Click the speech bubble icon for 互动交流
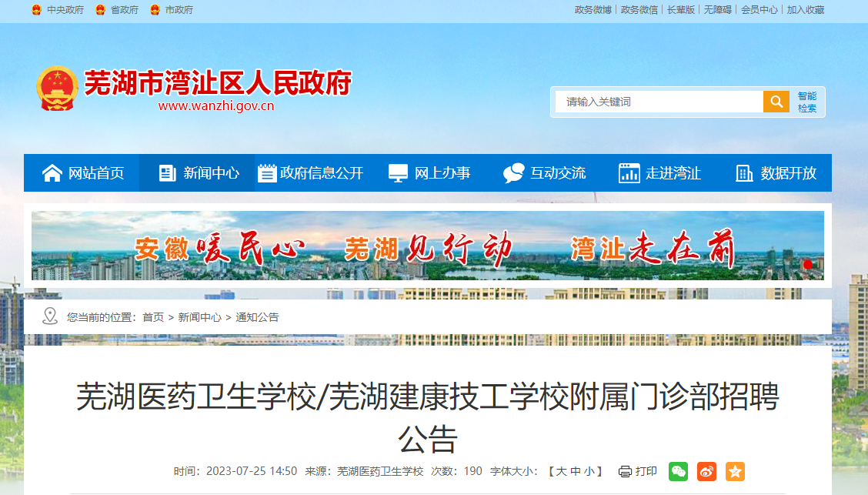The height and width of the screenshot is (495, 868). tap(514, 173)
